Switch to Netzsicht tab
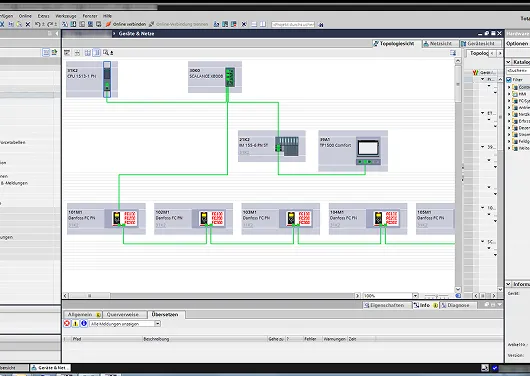 tap(440, 44)
